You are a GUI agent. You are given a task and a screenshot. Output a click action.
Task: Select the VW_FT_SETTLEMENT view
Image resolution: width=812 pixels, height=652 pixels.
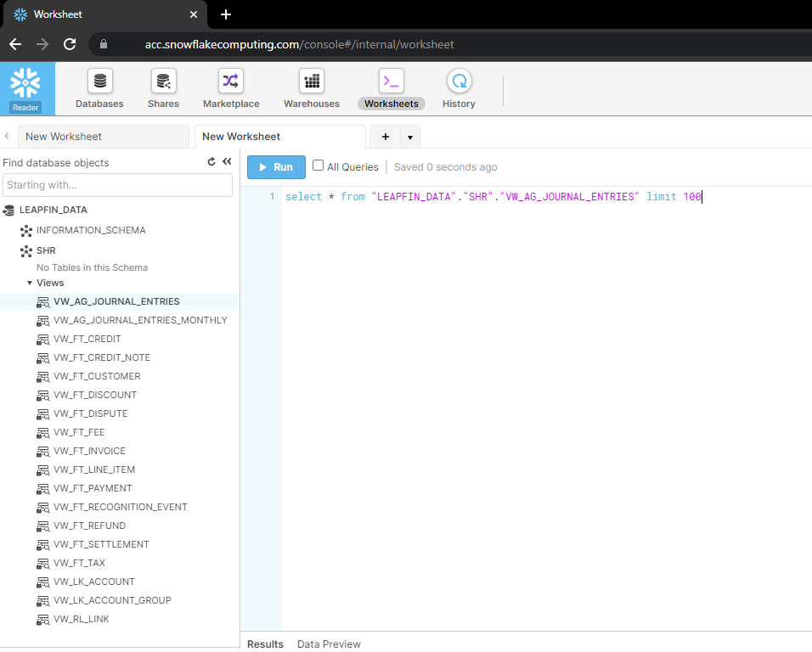click(x=102, y=544)
